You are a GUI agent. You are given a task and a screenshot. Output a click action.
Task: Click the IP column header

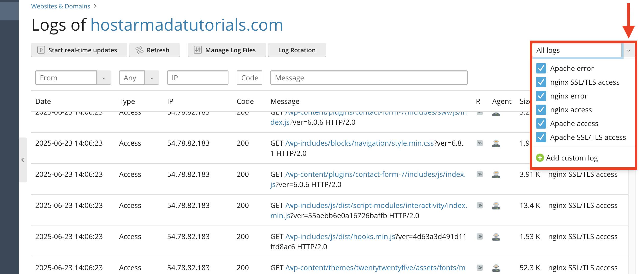pos(170,101)
